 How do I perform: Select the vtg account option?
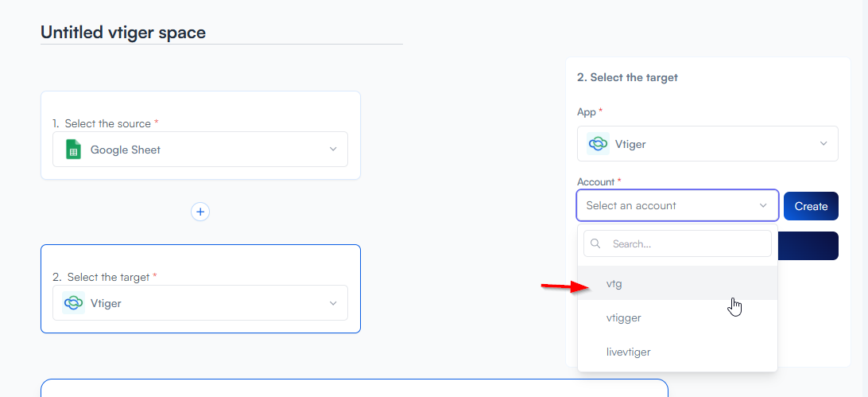pos(614,283)
